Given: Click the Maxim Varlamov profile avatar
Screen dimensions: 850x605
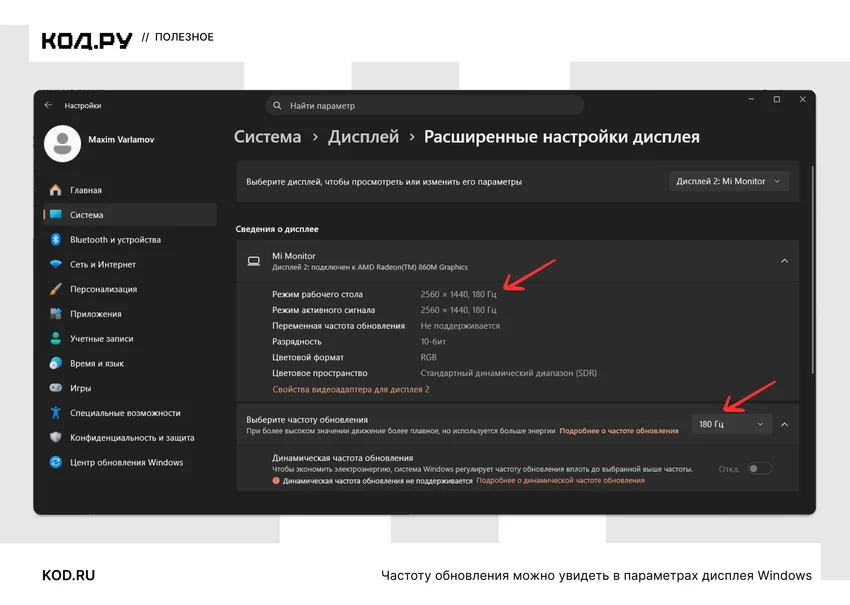Looking at the screenshot, I should tap(62, 144).
